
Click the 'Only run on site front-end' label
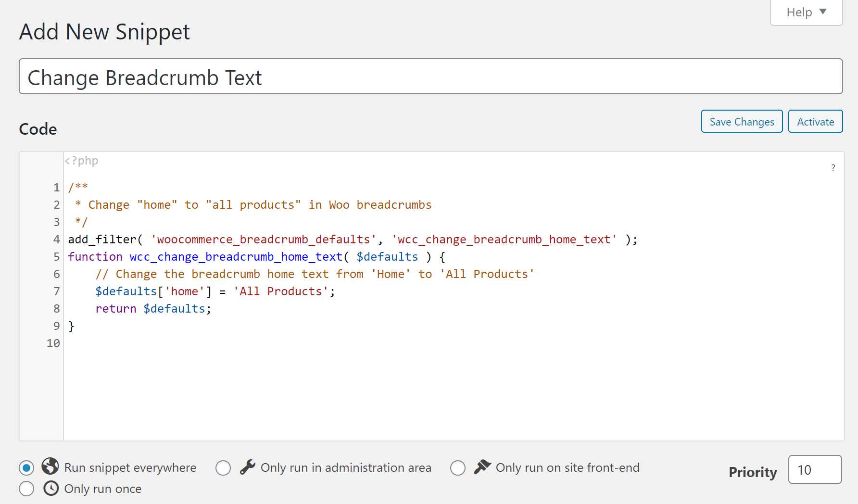pos(568,467)
